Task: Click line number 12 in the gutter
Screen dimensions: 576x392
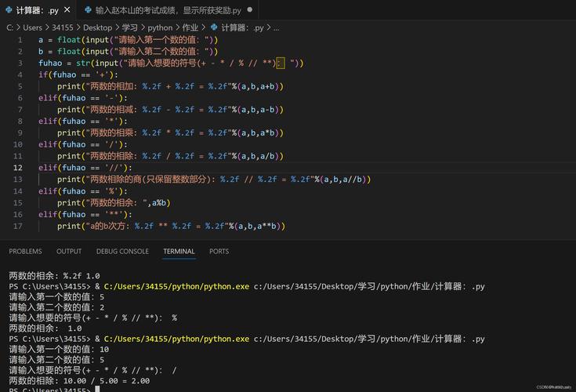Action: pos(17,168)
